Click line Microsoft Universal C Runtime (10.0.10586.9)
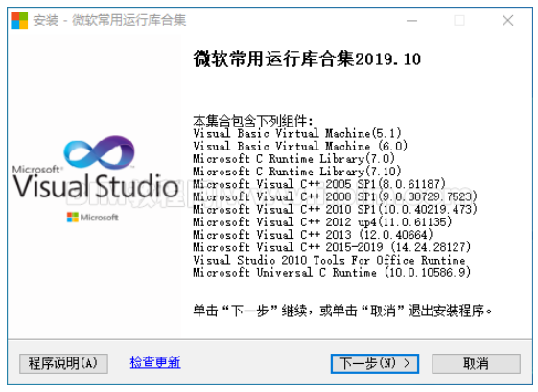The image size is (538, 392). pyautogui.click(x=332, y=273)
